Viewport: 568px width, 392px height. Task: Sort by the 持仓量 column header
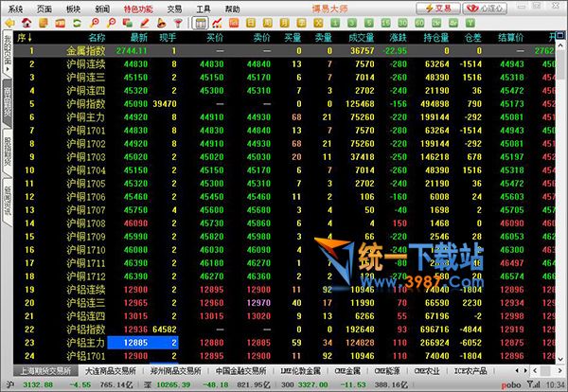click(436, 37)
